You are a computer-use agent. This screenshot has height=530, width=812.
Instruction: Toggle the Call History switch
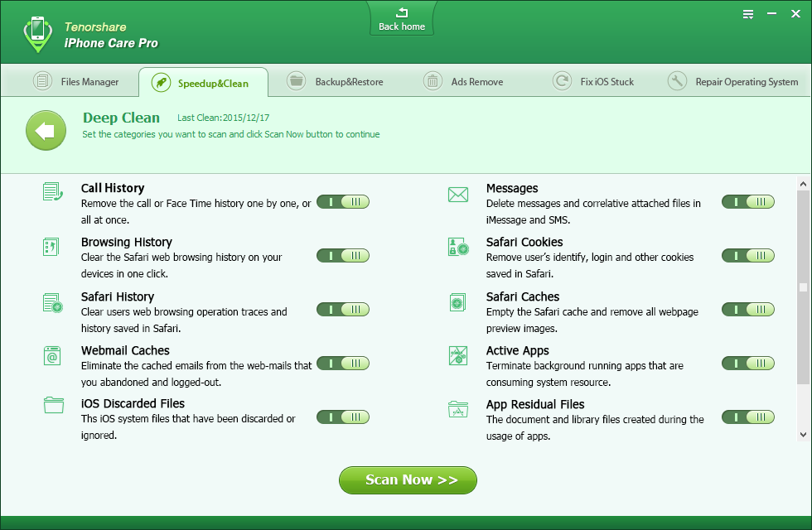(343, 202)
